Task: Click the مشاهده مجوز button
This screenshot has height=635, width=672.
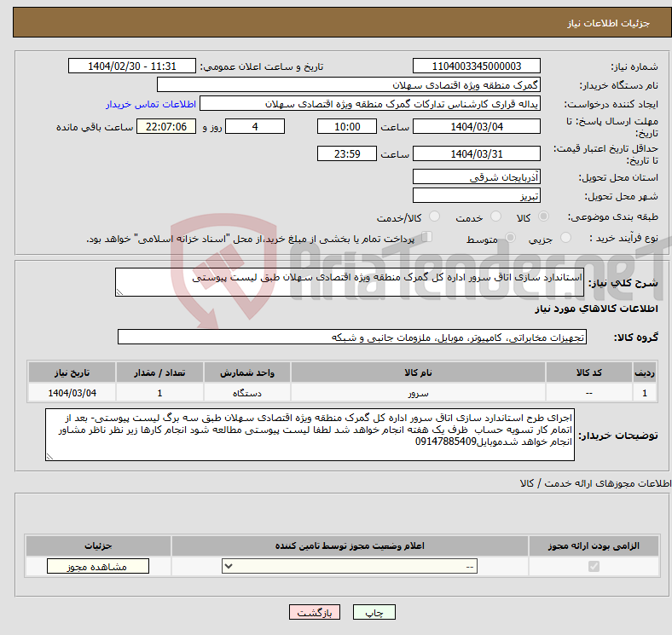Action: 98,567
